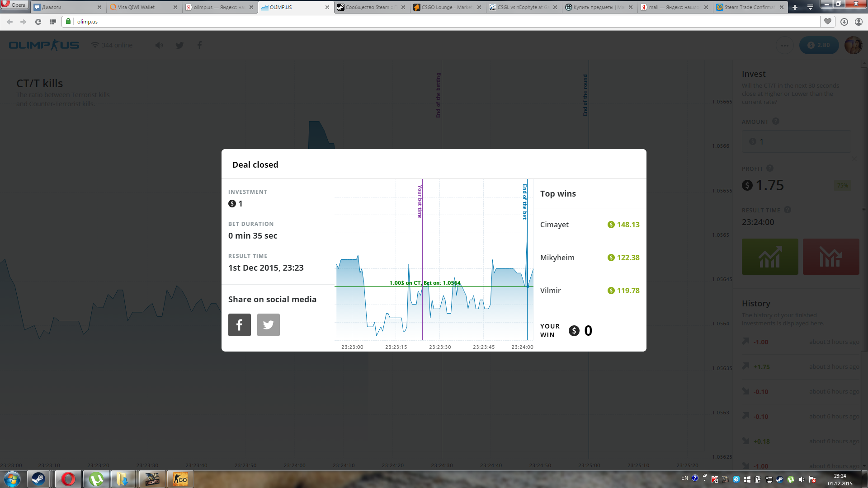This screenshot has width=868, height=488.
Task: Open the user profile avatar
Action: click(854, 45)
